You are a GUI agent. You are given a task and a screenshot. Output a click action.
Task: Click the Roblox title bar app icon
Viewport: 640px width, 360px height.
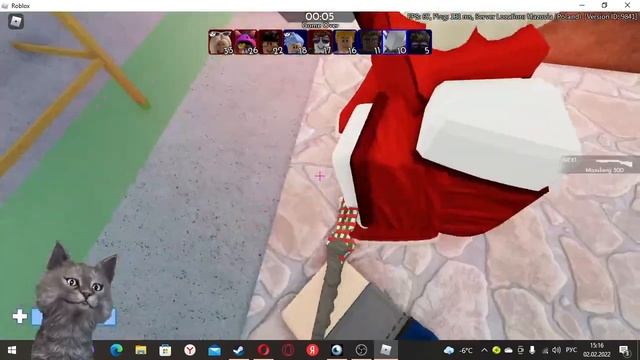pos(5,6)
